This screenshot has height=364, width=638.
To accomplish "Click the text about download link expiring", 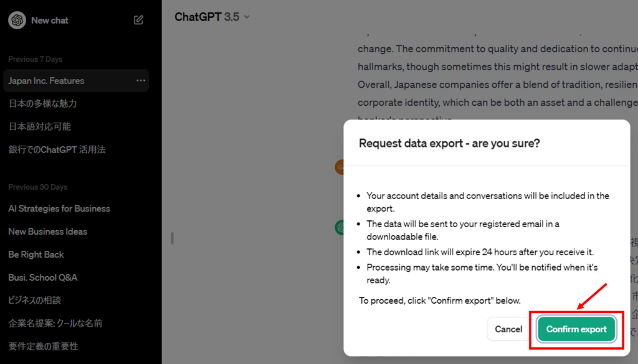I will click(x=480, y=252).
